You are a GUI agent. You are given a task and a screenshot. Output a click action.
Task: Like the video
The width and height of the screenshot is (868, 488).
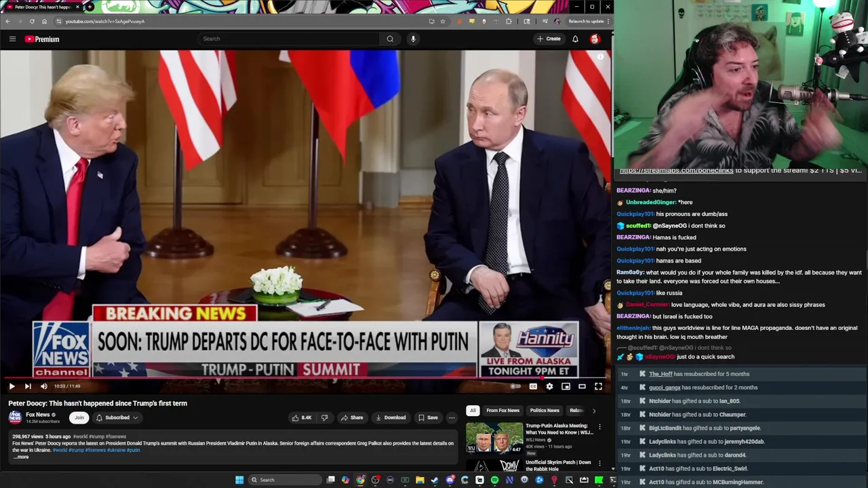pyautogui.click(x=302, y=418)
